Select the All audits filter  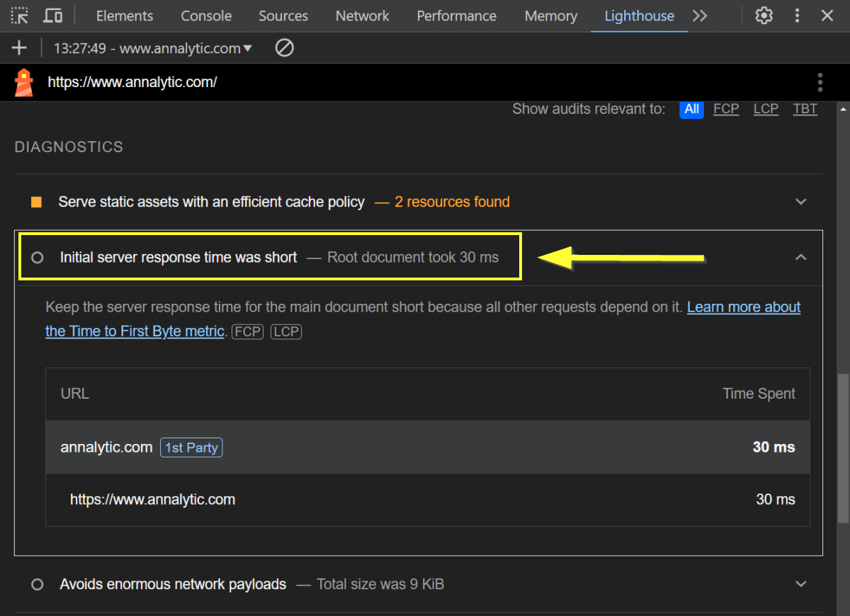pyautogui.click(x=692, y=109)
